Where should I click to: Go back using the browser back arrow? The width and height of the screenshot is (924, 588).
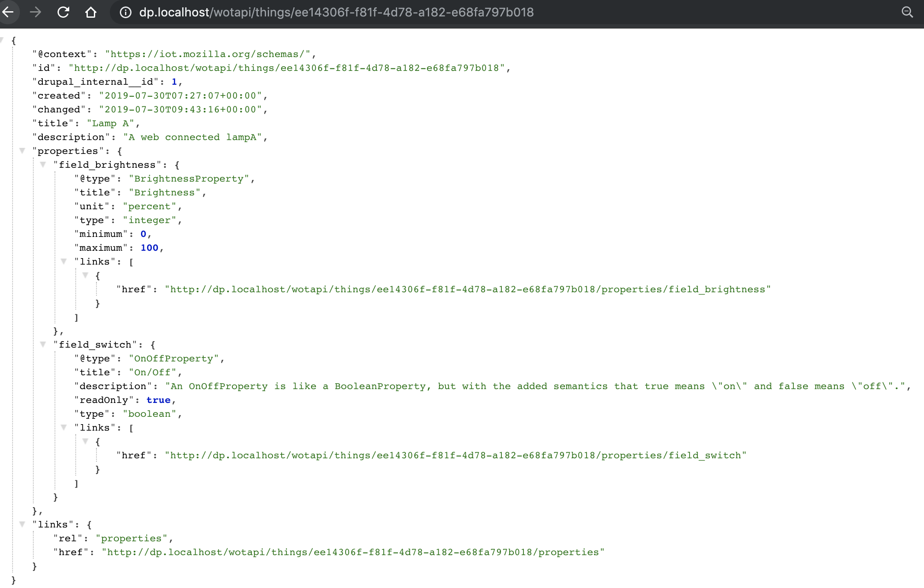point(8,12)
